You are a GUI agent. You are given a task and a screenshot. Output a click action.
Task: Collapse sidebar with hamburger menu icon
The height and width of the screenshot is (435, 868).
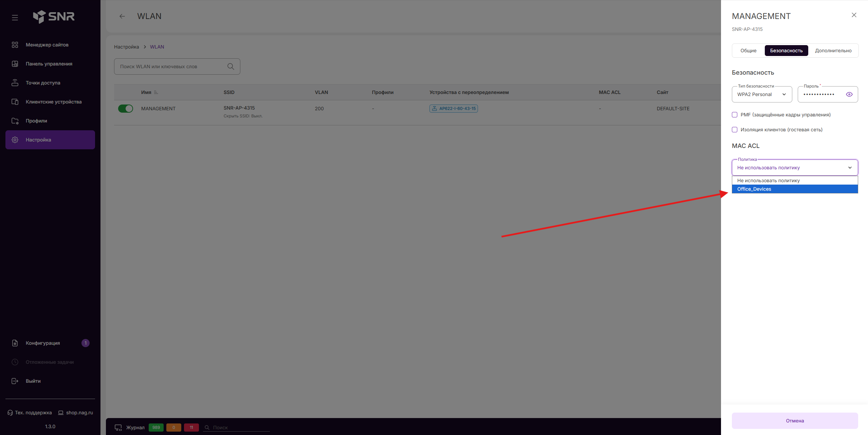[x=15, y=17]
